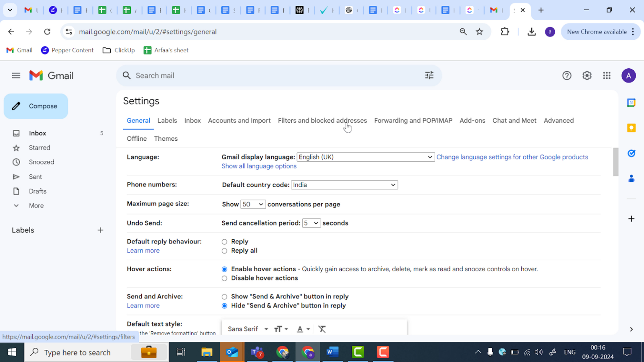The height and width of the screenshot is (362, 644).
Task: Open Google Calendar in the side panel
Action: 631,102
